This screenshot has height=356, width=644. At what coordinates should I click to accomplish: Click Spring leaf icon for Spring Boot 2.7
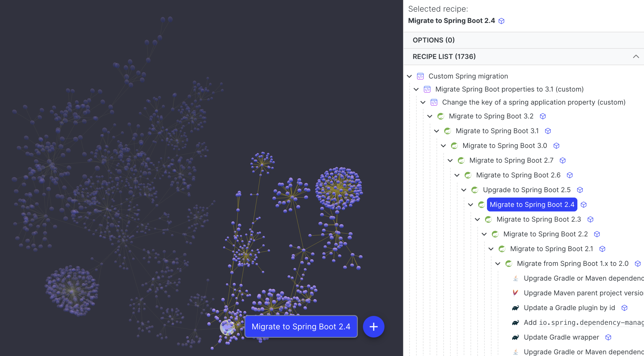click(x=461, y=160)
